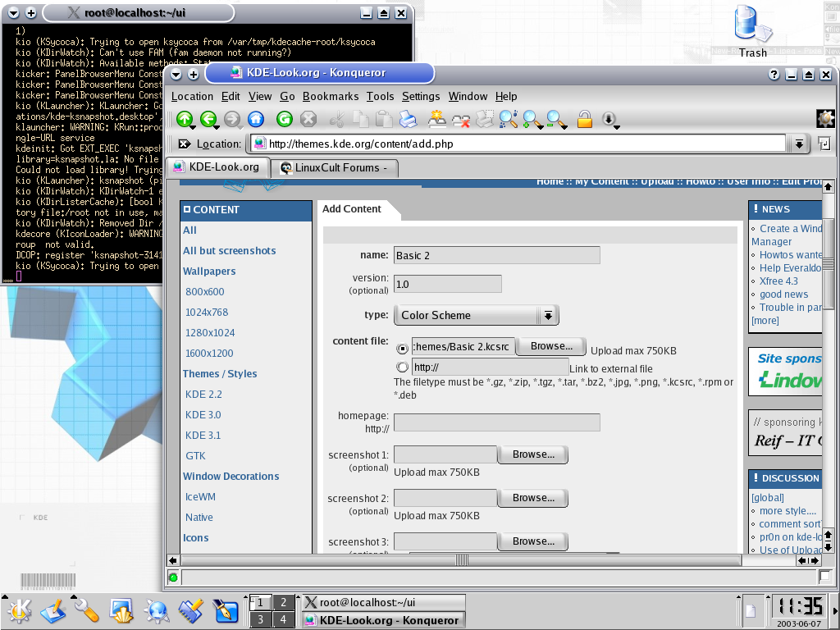Open the Xfree 4.3 news link
This screenshot has width=840, height=630.
click(x=778, y=281)
